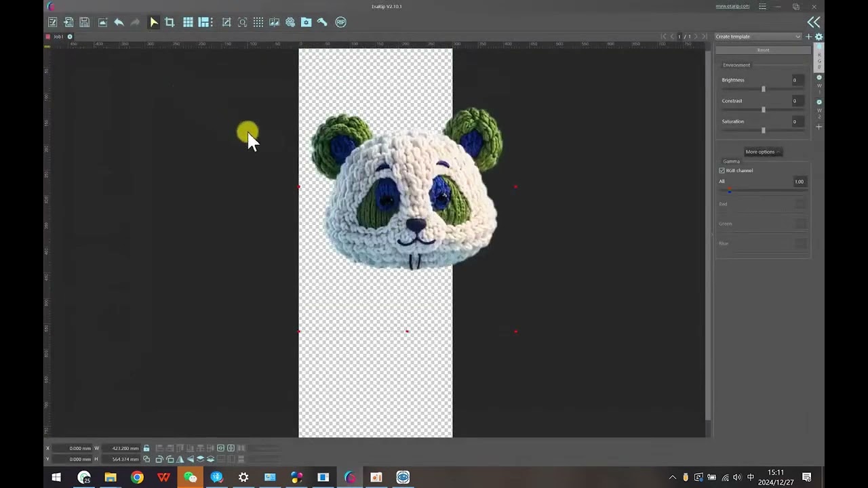Open the gear cog settings icon in toolbar
This screenshot has height=488, width=868.
tap(290, 22)
